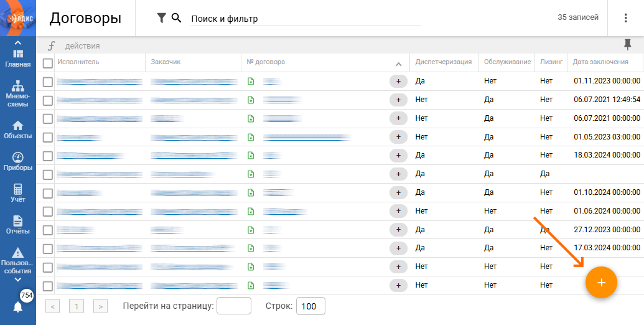Click the 35 записей counter
644x325 pixels.
point(578,17)
